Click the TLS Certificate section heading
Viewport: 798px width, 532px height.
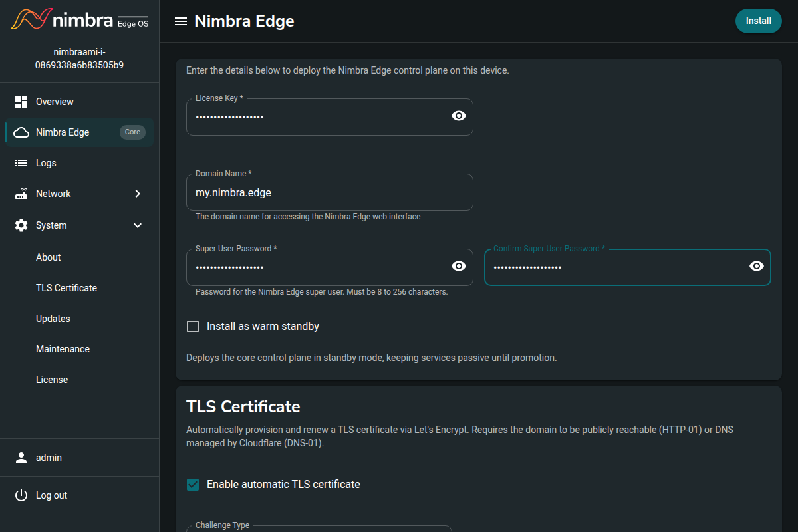(x=243, y=406)
